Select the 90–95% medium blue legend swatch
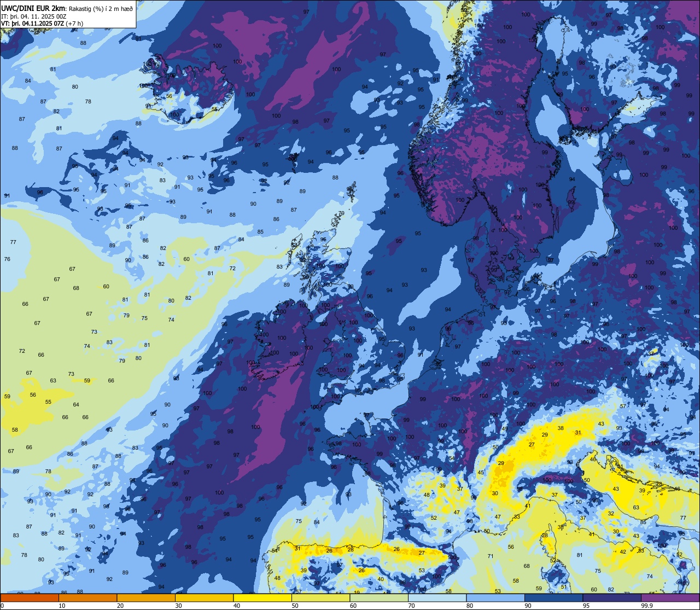700x610 pixels. [554, 598]
